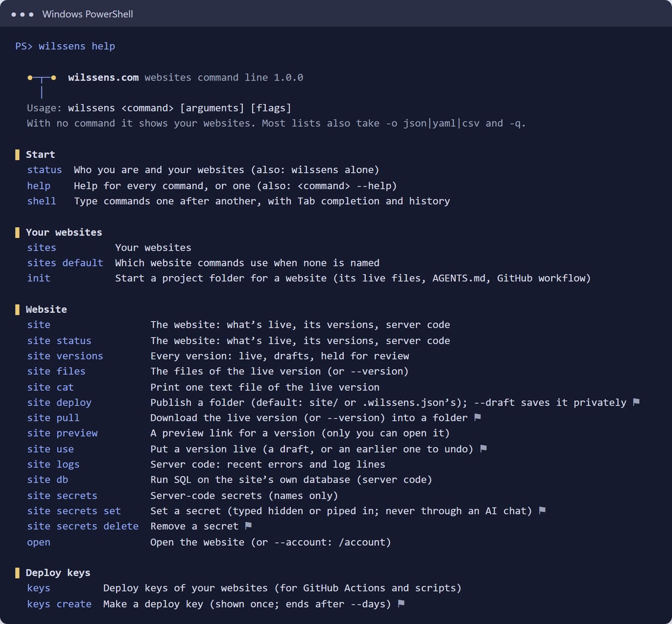
Task: Select the 'site files' command
Action: coord(56,371)
